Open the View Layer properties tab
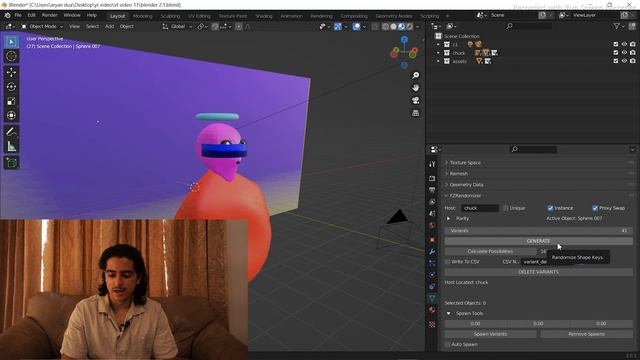640x360 pixels. point(432,202)
